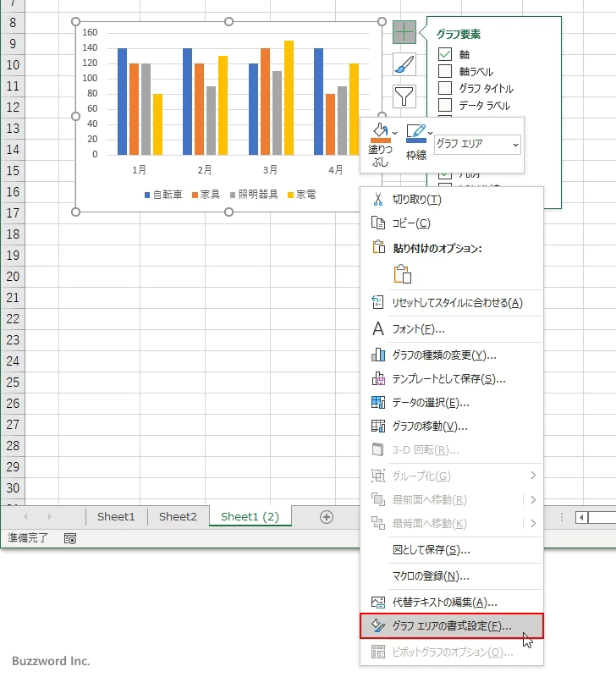Click the 1月 category axis label
Viewport: 616px width, 677px height.
point(139,170)
